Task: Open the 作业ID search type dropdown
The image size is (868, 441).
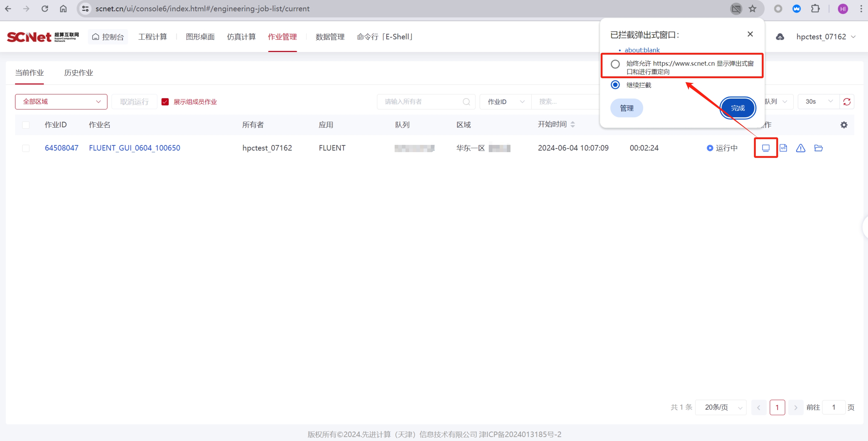Action: (x=505, y=101)
